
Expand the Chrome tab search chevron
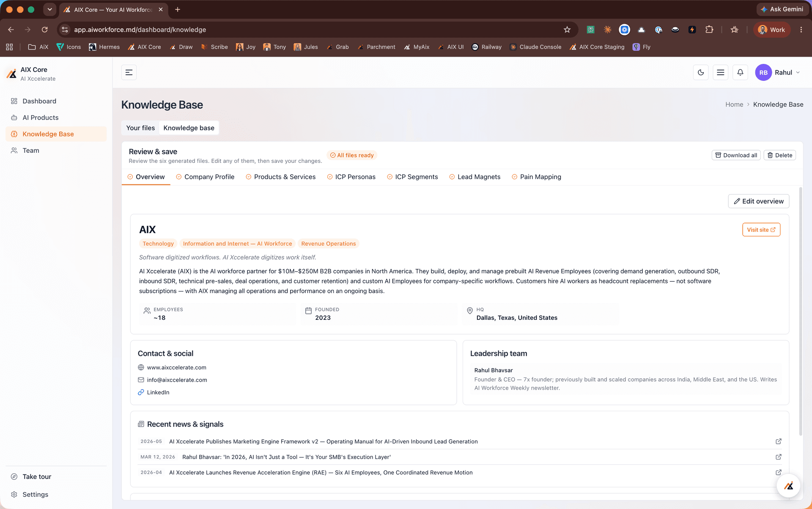click(49, 9)
